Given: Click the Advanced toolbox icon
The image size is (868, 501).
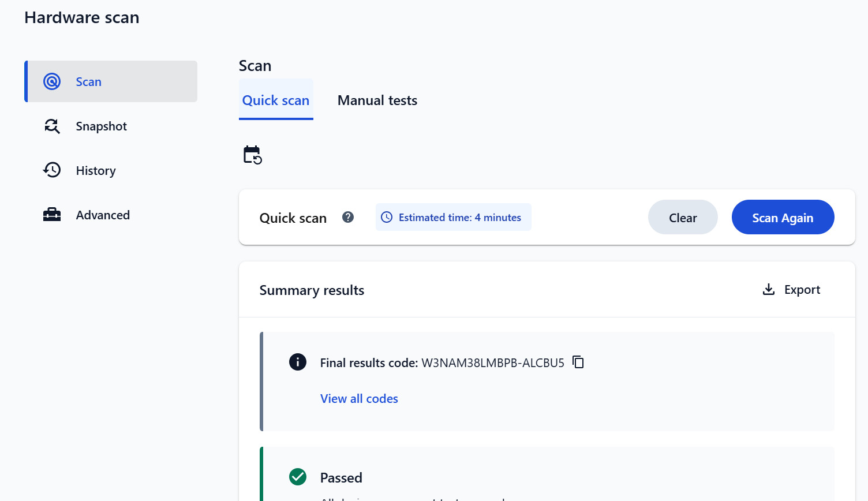Looking at the screenshot, I should tap(52, 215).
